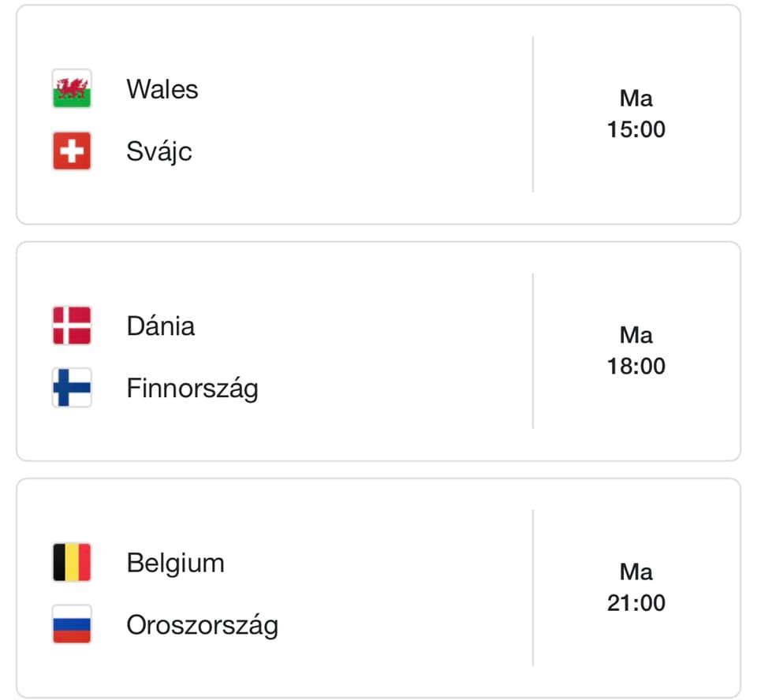Click the Finland flag icon

click(x=72, y=388)
